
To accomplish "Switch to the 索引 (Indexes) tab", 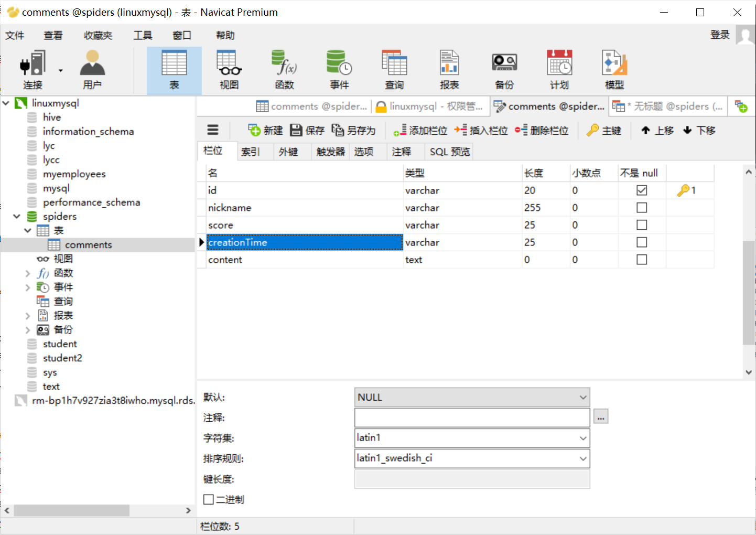I will 251,152.
